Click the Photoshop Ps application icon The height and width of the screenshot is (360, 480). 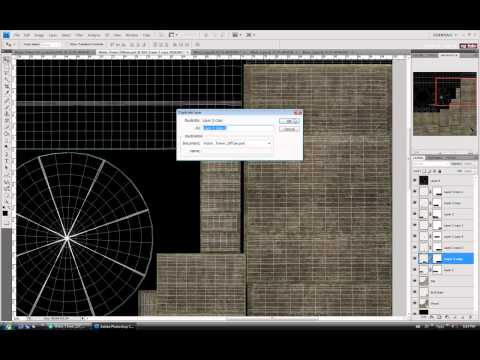[6, 35]
